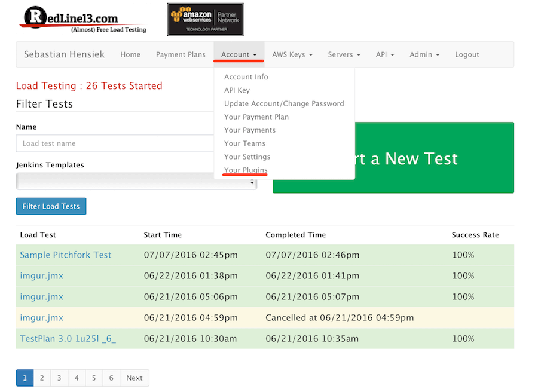
Task: Click "Update Account/Change Password" option
Action: point(284,103)
